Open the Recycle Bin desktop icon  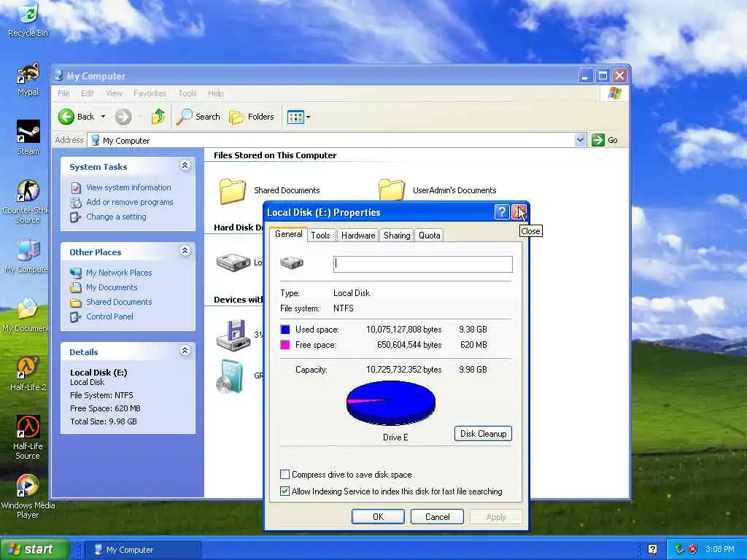pos(28,19)
